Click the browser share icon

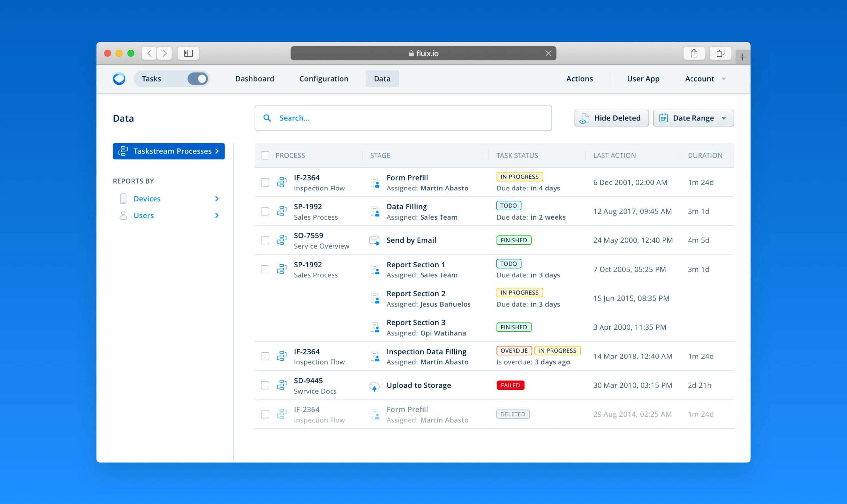[x=694, y=53]
